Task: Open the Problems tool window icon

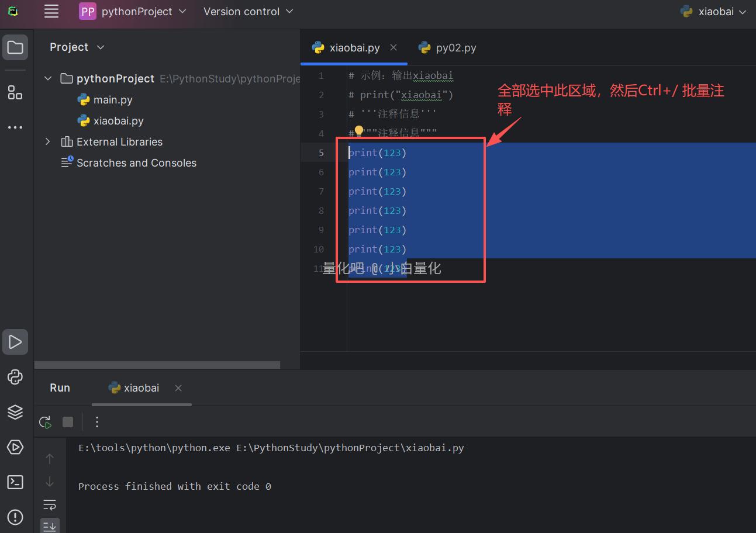Action: coord(15,517)
